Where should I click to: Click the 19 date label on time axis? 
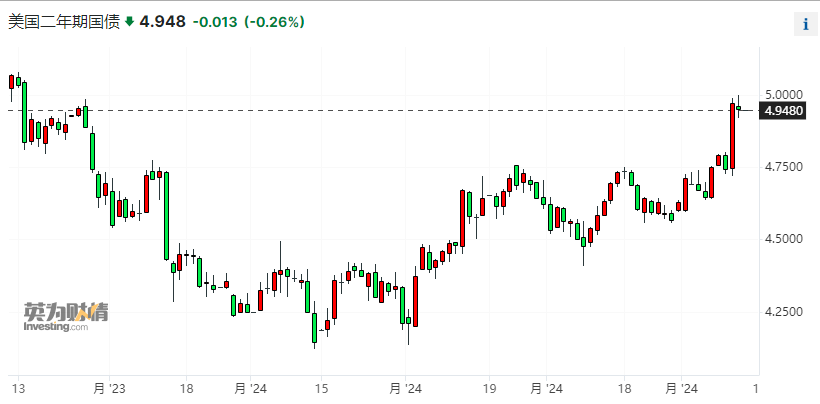(x=490, y=387)
